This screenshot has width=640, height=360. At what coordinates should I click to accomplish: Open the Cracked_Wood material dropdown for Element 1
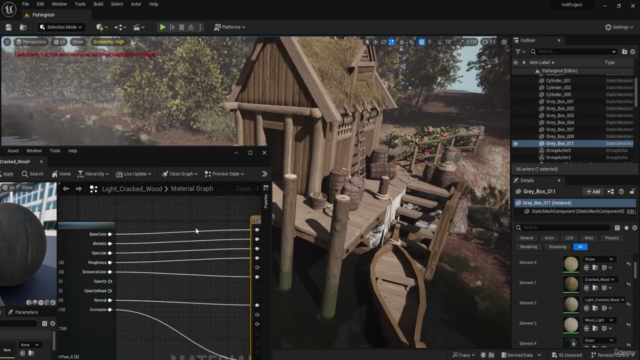pyautogui.click(x=600, y=280)
